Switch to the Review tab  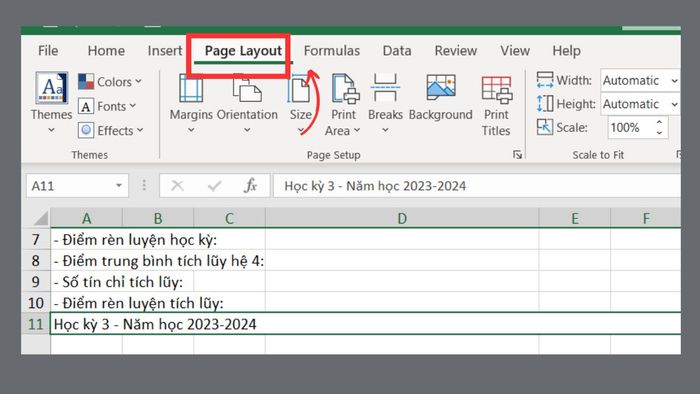[x=456, y=50]
